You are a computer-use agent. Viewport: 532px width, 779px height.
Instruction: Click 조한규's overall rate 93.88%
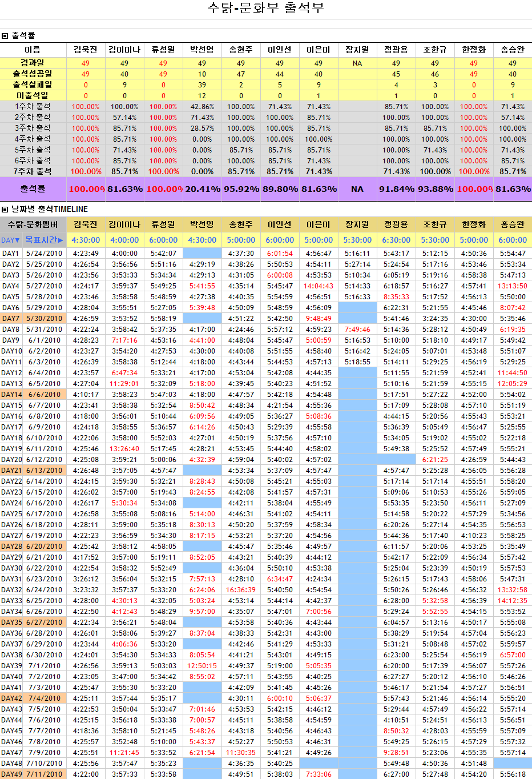tap(435, 189)
